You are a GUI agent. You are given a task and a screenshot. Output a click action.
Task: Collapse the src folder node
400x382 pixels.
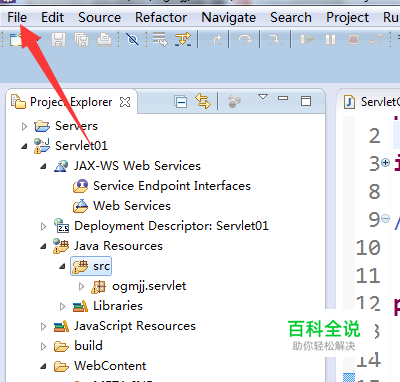click(x=62, y=266)
